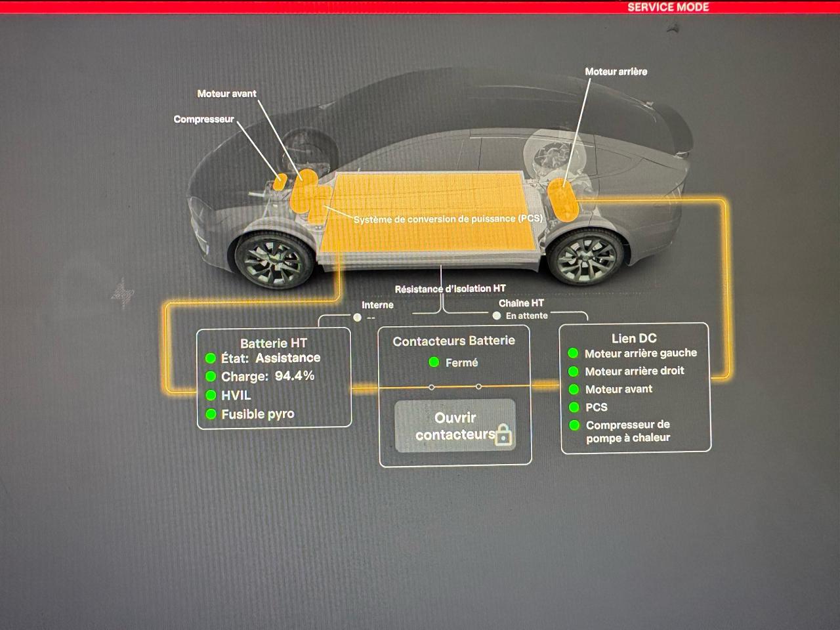This screenshot has height=630, width=840.
Task: Select the Moteur arrière droit status dot
Action: 573,371
